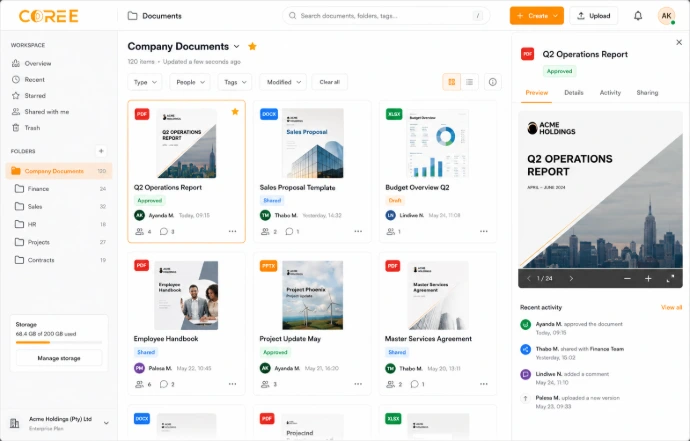Open the notifications bell
The height and width of the screenshot is (441, 690).
pos(638,16)
